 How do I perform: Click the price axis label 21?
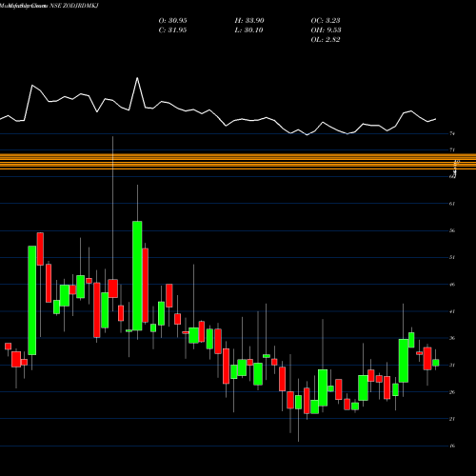coord(452,419)
